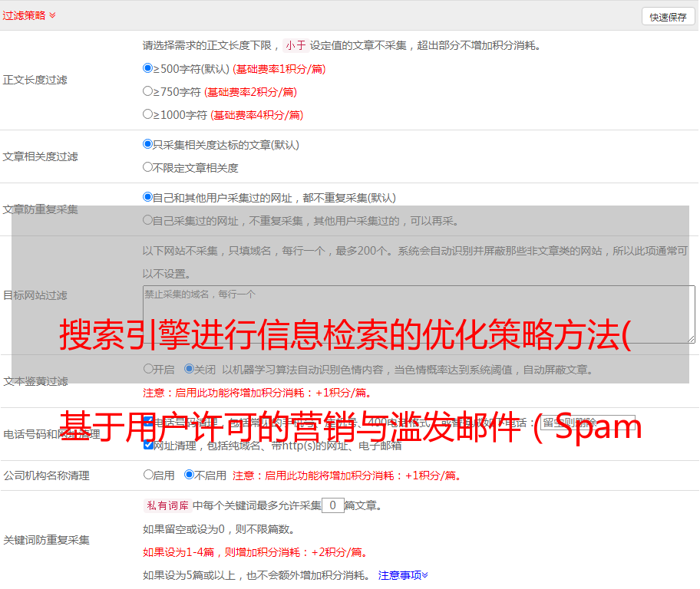Select the ≥500字符(默认) radio option
Image resolution: width=700 pixels, height=589 pixels.
[147, 68]
